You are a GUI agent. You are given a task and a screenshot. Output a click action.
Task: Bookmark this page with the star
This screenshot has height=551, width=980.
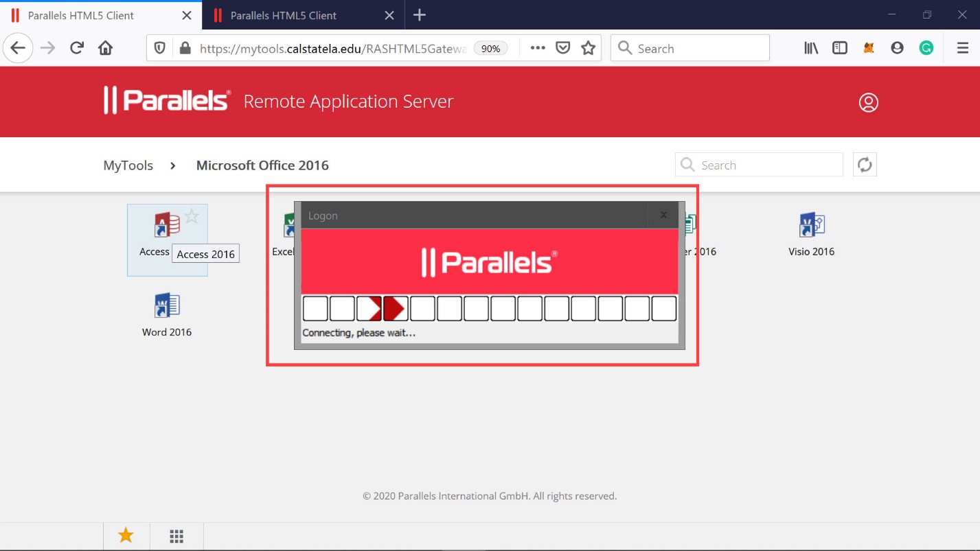tap(588, 48)
